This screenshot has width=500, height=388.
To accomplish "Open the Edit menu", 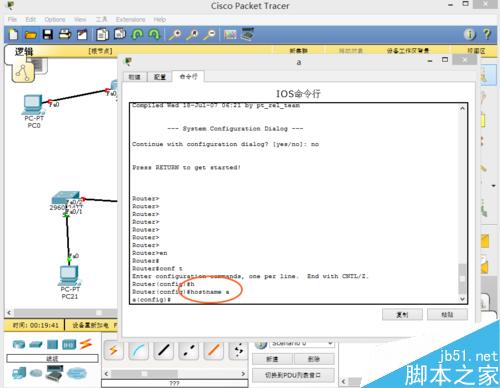I will pyautogui.click(x=31, y=19).
